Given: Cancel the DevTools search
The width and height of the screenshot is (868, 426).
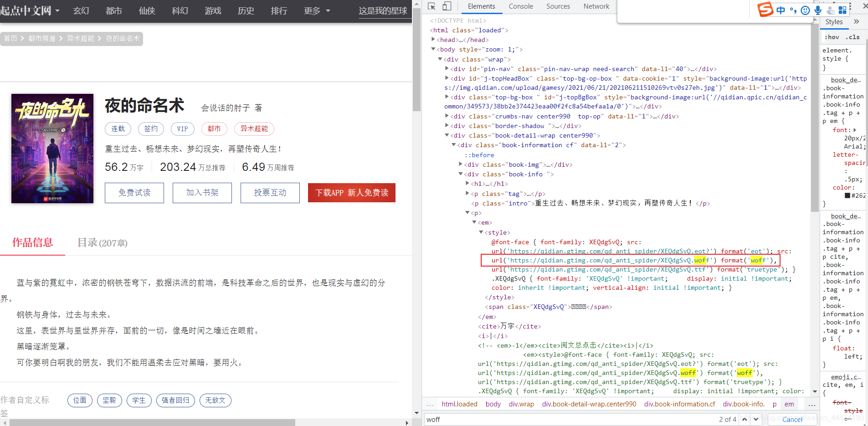Looking at the screenshot, I should click(792, 420).
